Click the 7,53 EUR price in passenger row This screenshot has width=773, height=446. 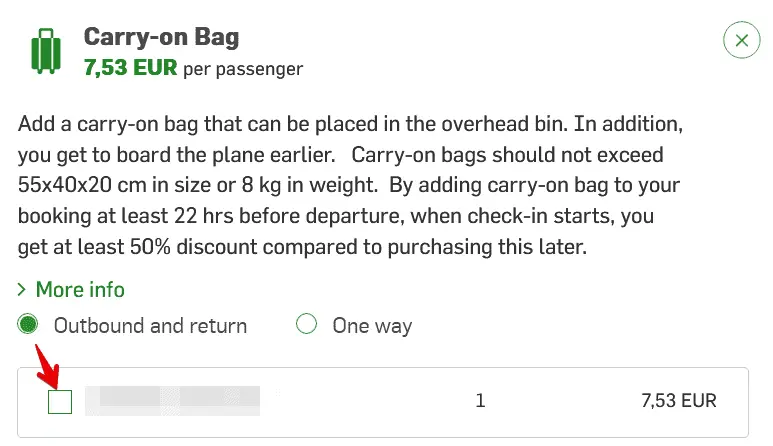(678, 401)
